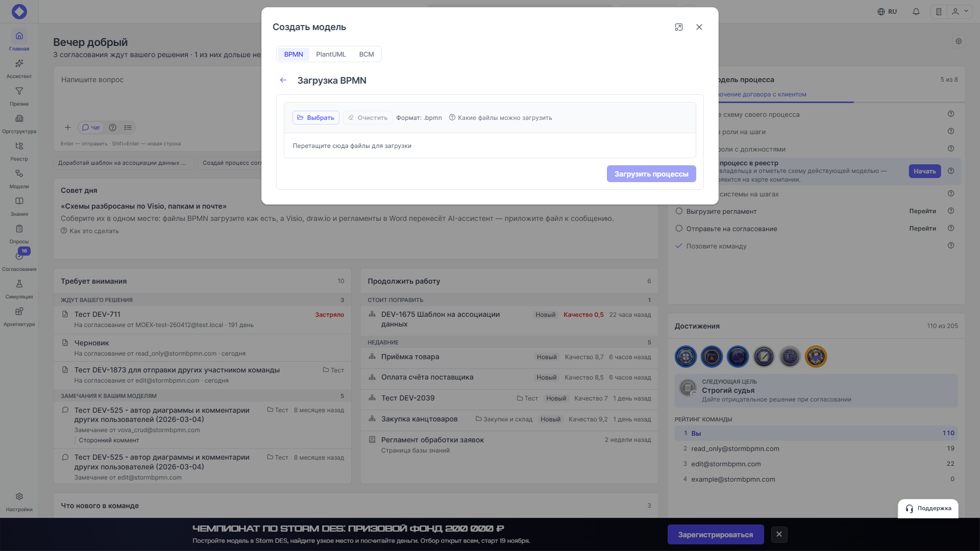Image resolution: width=980 pixels, height=551 pixels.
Task: Select the Отправьте на согласование radio circle
Action: coord(679,229)
